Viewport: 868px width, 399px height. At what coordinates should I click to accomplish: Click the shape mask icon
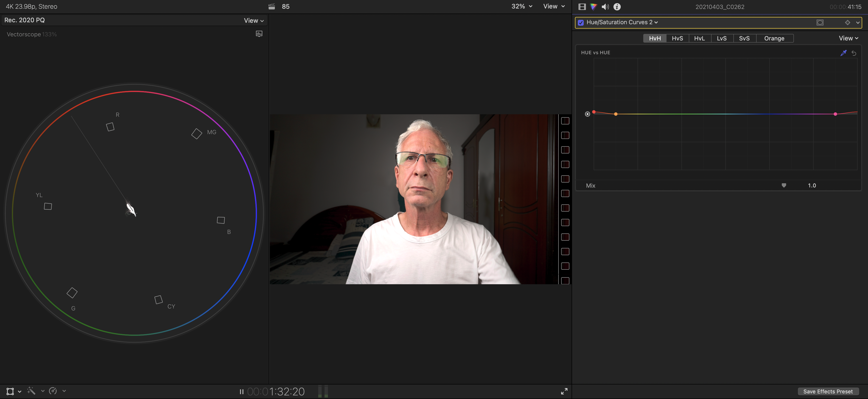tap(820, 23)
